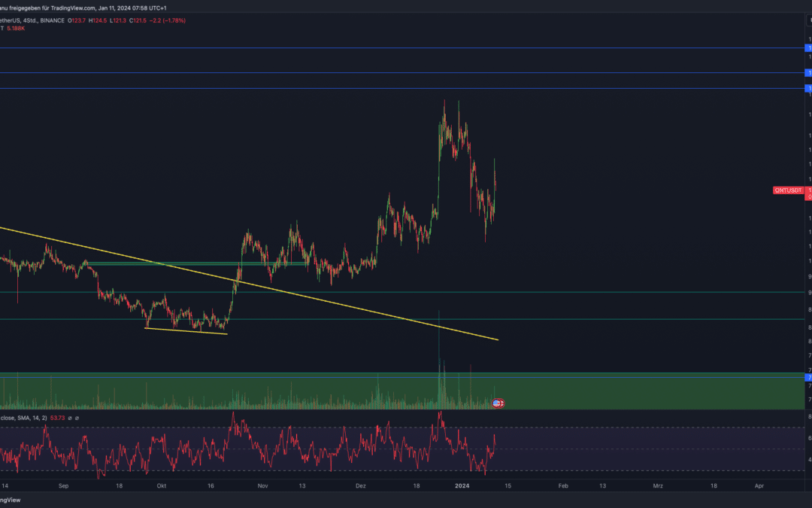The image size is (812, 508).
Task: Click the low price L121.3
Action: (117, 21)
